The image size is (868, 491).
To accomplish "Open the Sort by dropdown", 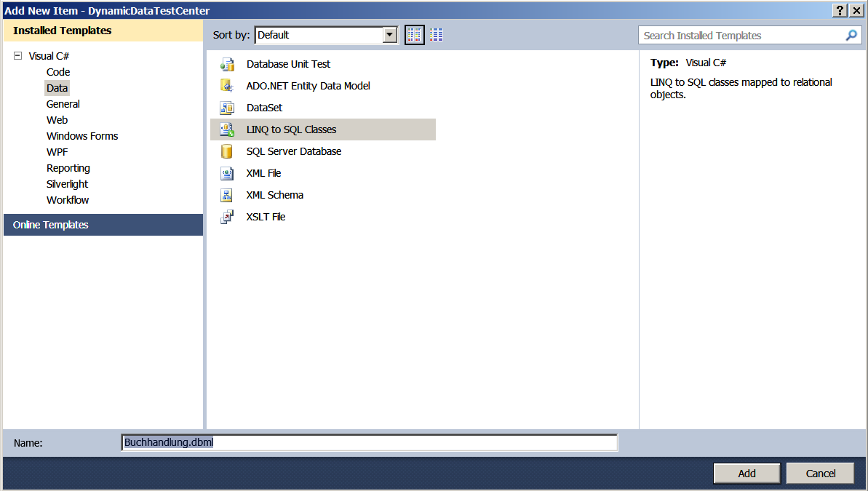I will (390, 35).
